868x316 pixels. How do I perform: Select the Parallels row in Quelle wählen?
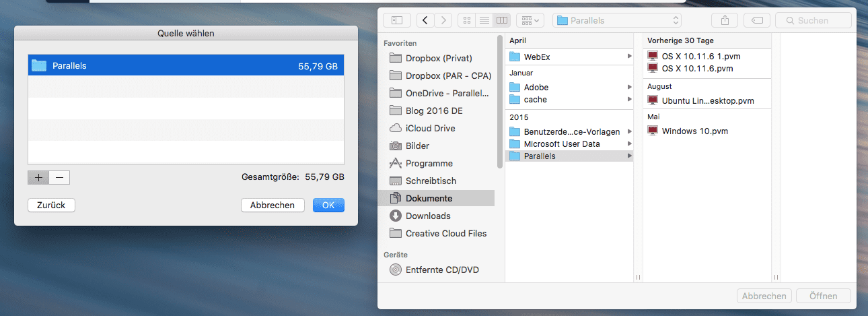tap(186, 65)
